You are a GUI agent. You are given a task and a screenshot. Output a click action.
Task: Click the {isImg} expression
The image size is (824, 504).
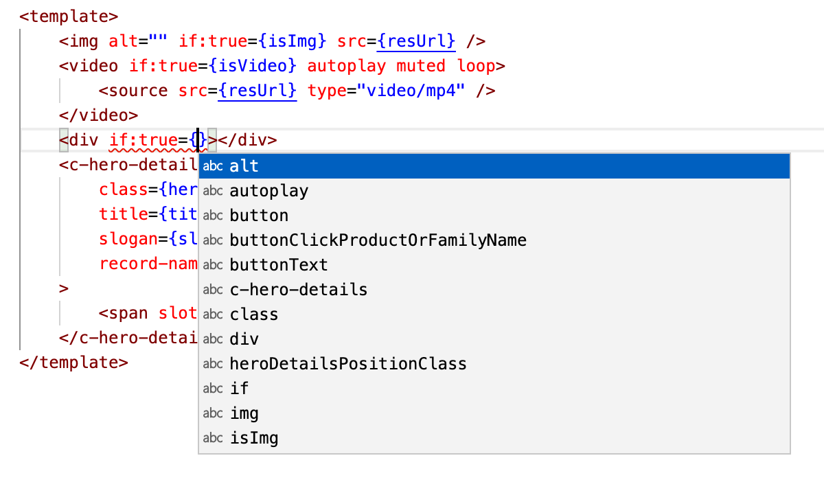[292, 41]
